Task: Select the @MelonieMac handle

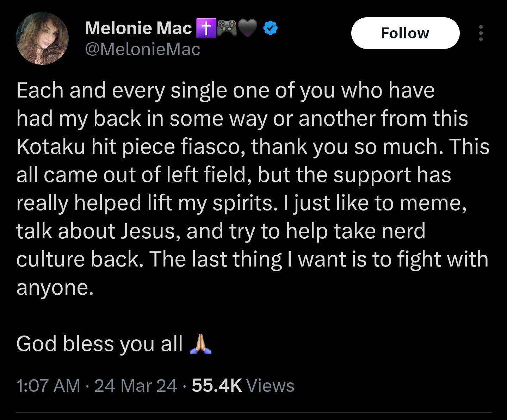Action: [x=142, y=50]
